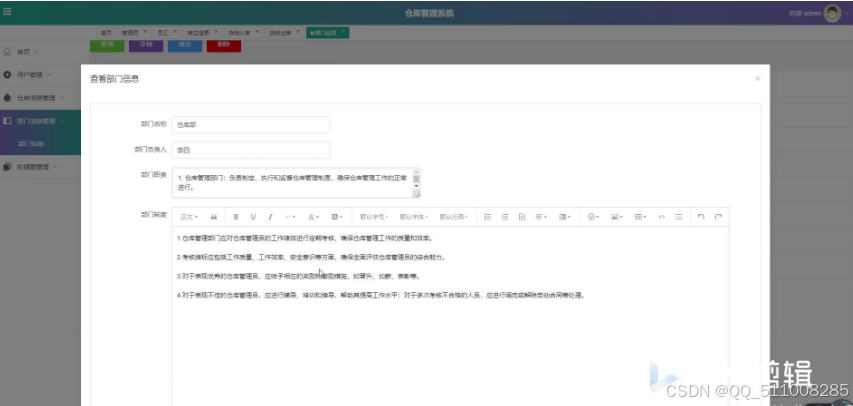Open the insert image dropdown
Screen dimensions: 853x406
616,217
